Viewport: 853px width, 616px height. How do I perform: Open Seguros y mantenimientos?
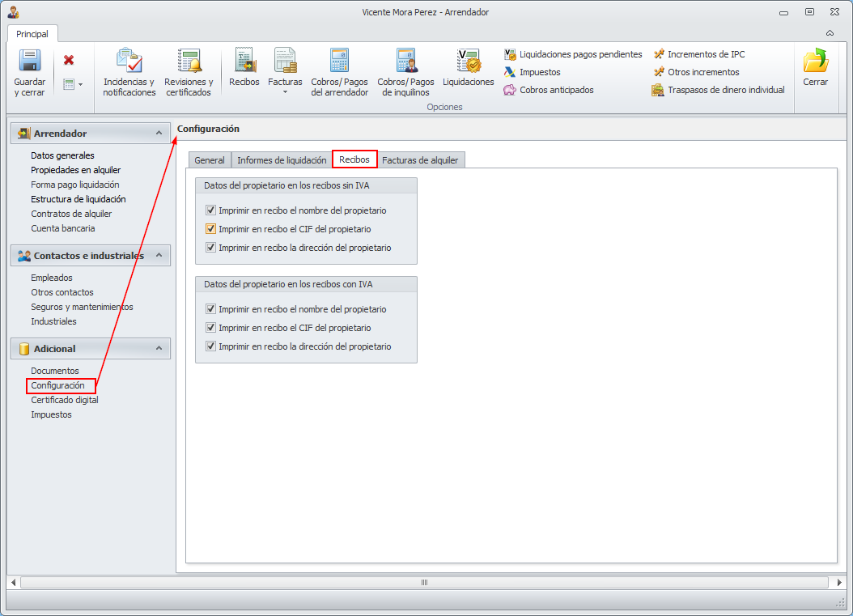[82, 307]
